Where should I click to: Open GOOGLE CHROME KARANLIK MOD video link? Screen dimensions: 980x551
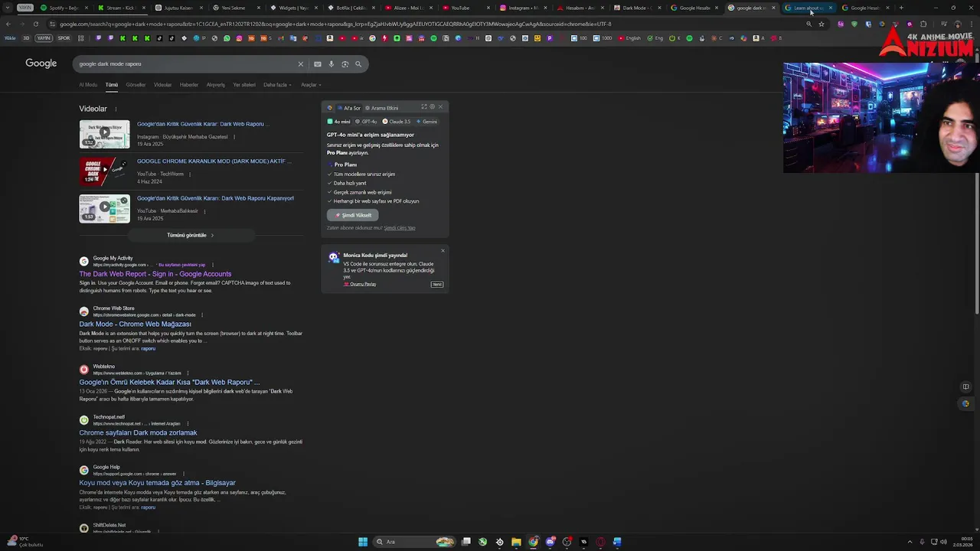(x=214, y=161)
